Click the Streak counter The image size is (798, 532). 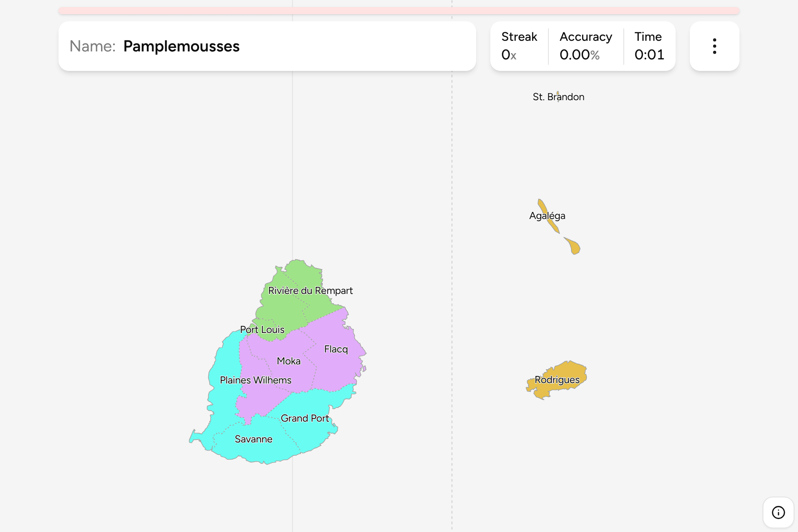(x=519, y=46)
